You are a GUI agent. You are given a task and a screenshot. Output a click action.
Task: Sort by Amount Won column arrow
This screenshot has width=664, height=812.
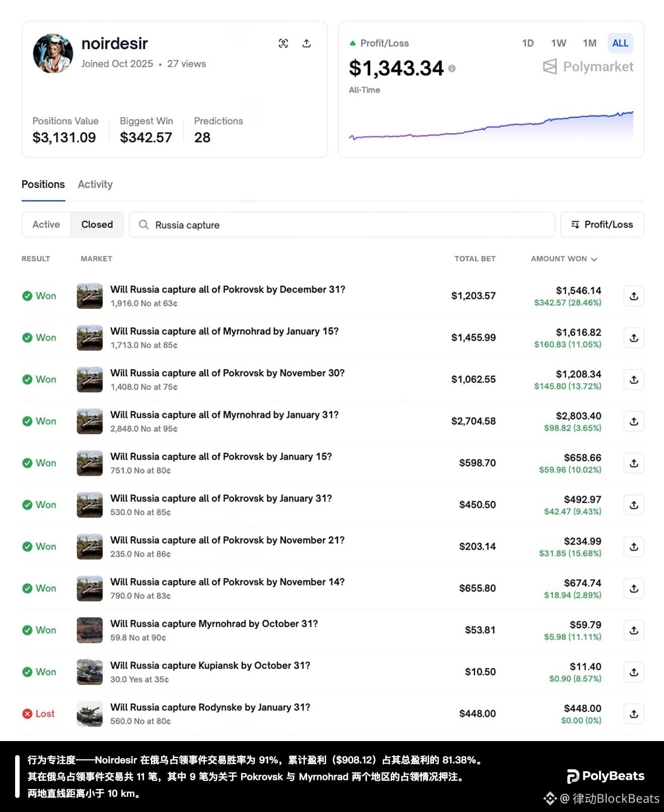click(x=594, y=259)
